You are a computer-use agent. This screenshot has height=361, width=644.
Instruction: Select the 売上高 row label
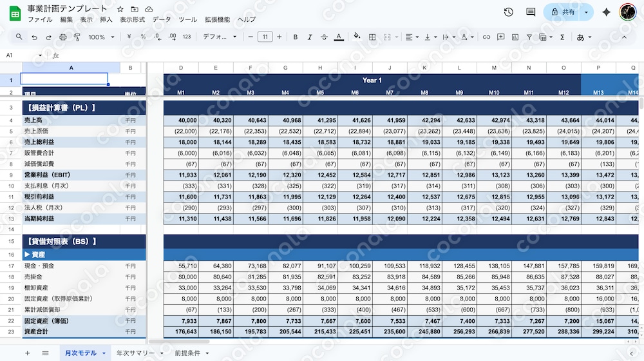coord(33,120)
